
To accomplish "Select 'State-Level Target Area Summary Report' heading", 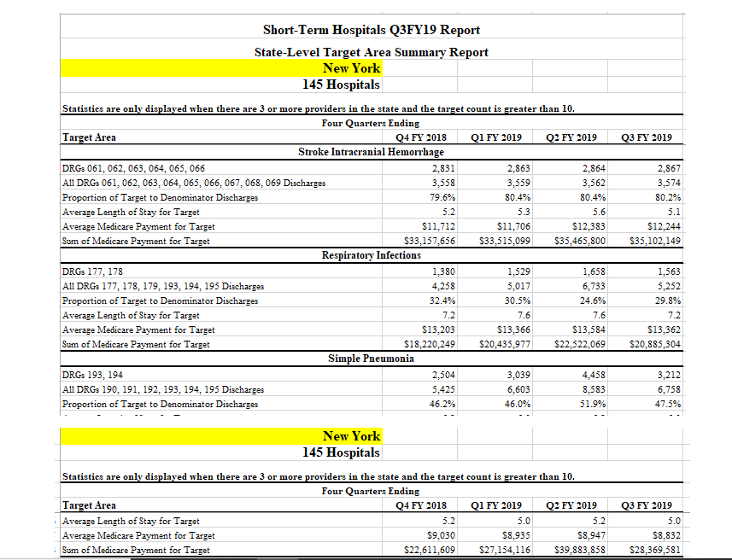I will (372, 52).
